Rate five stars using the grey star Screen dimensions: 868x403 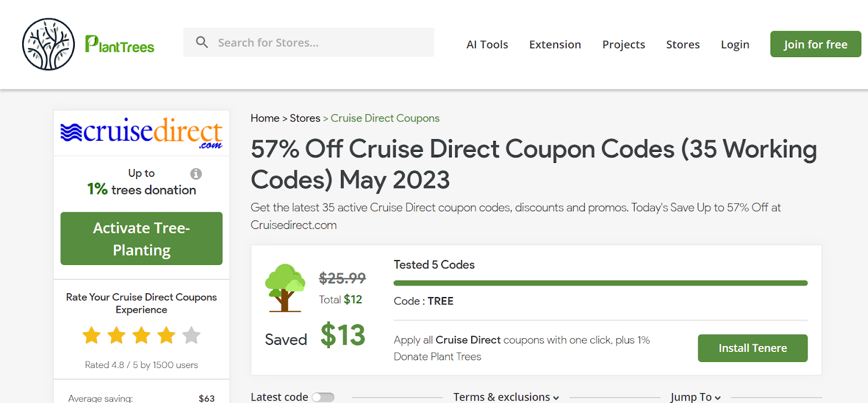191,335
